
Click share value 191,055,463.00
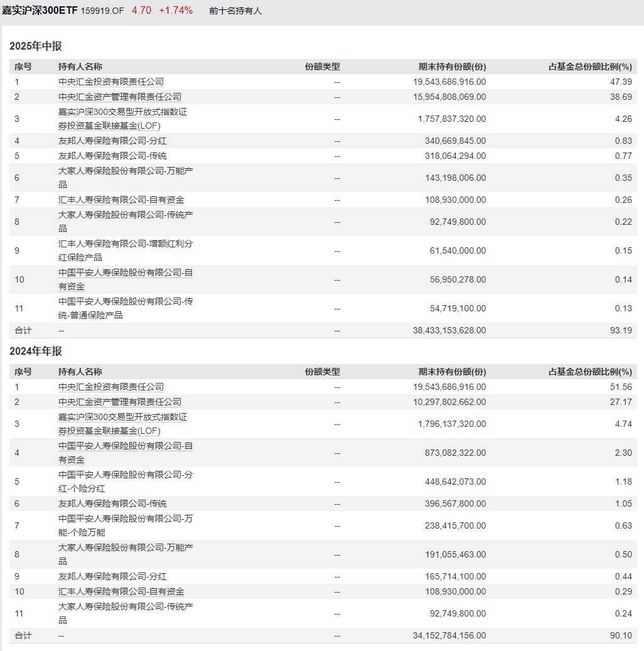click(x=456, y=555)
